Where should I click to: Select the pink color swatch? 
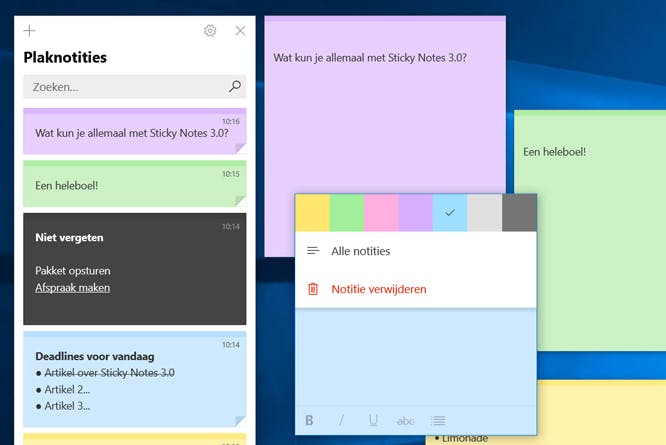click(381, 213)
